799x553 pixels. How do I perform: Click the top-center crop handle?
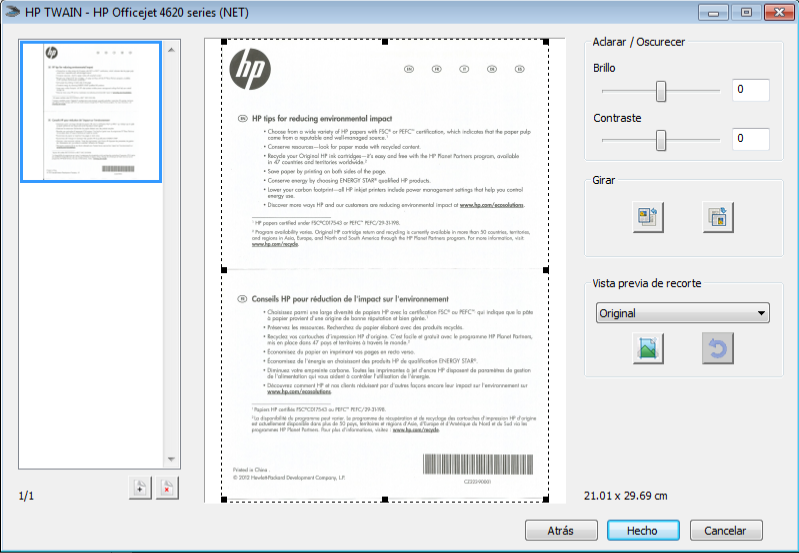pos(385,42)
